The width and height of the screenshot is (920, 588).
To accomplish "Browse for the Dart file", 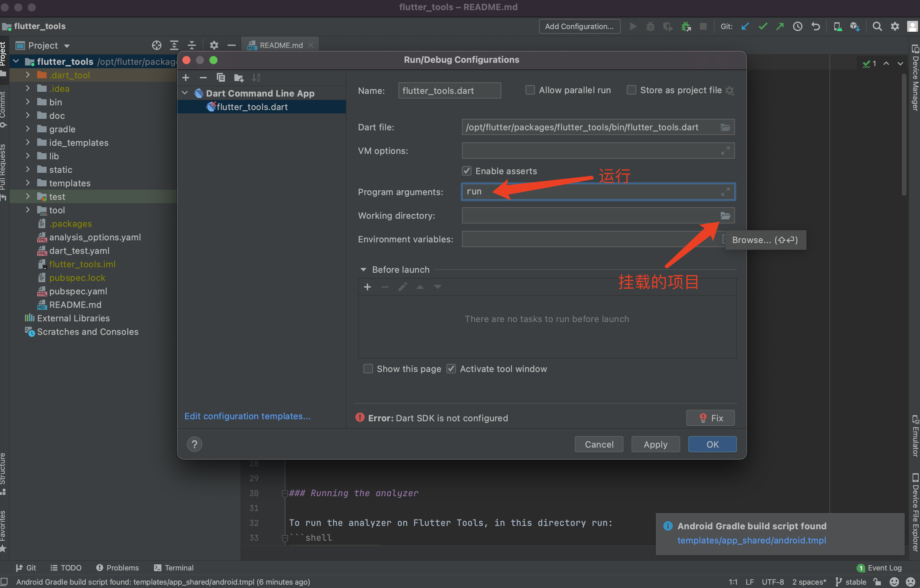I will coord(725,127).
